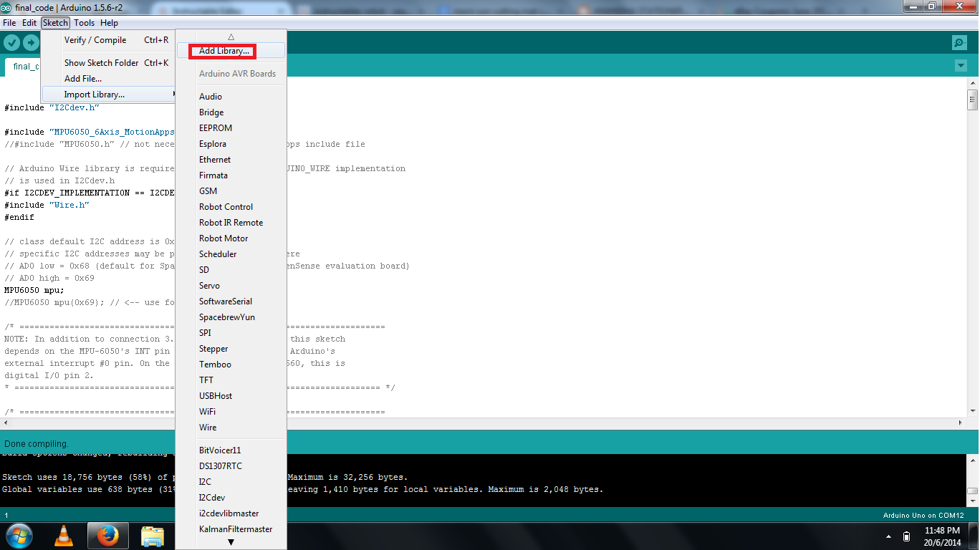Click the Upload arrow toolbar icon
Image resolution: width=980 pixels, height=550 pixels.
(31, 42)
